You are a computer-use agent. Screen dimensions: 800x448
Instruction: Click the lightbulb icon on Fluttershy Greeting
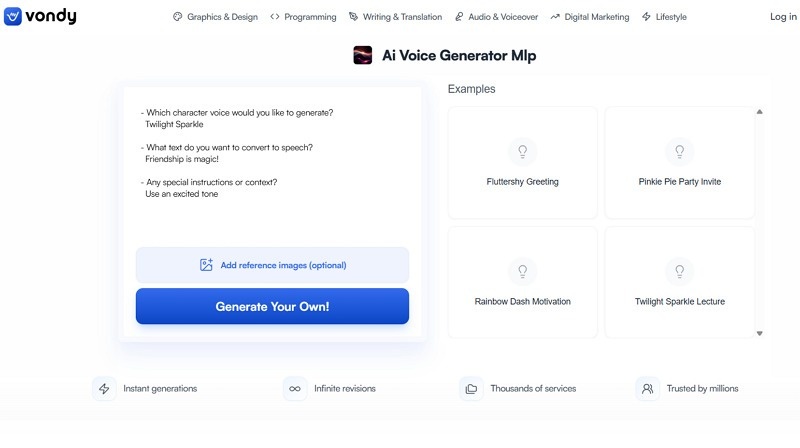click(522, 152)
